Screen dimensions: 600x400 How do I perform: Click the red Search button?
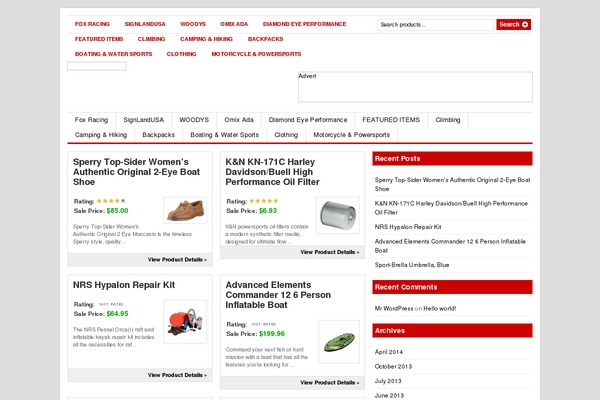513,24
